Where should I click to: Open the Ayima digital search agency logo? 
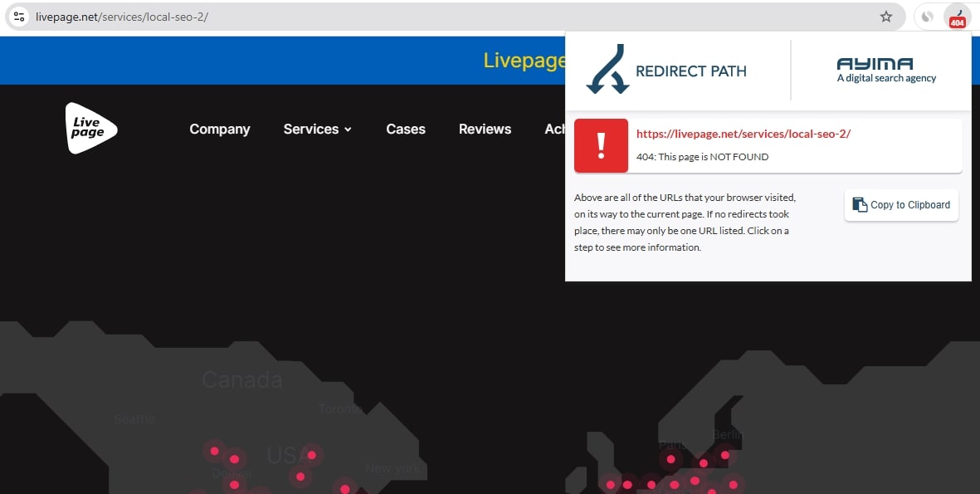tap(886, 71)
